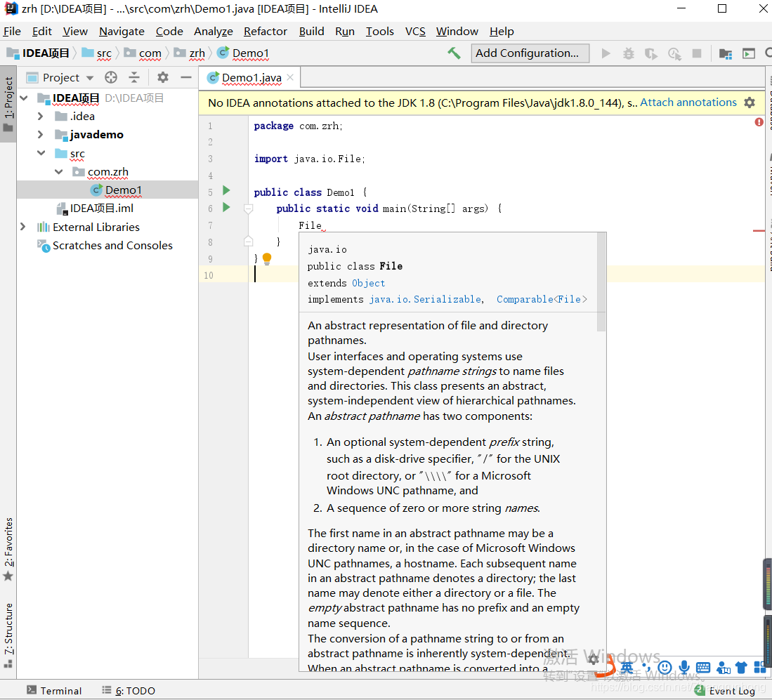Click the documentation popup gear icon

pos(594,659)
